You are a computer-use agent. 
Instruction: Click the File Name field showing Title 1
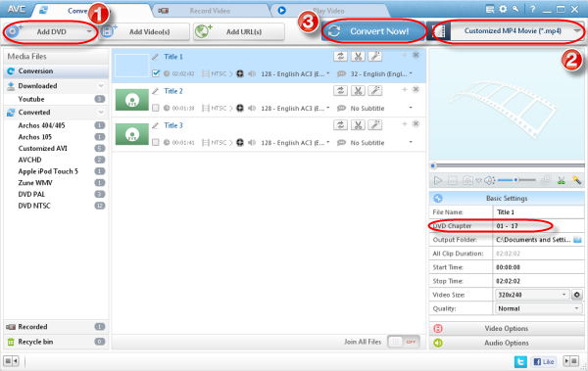538,212
